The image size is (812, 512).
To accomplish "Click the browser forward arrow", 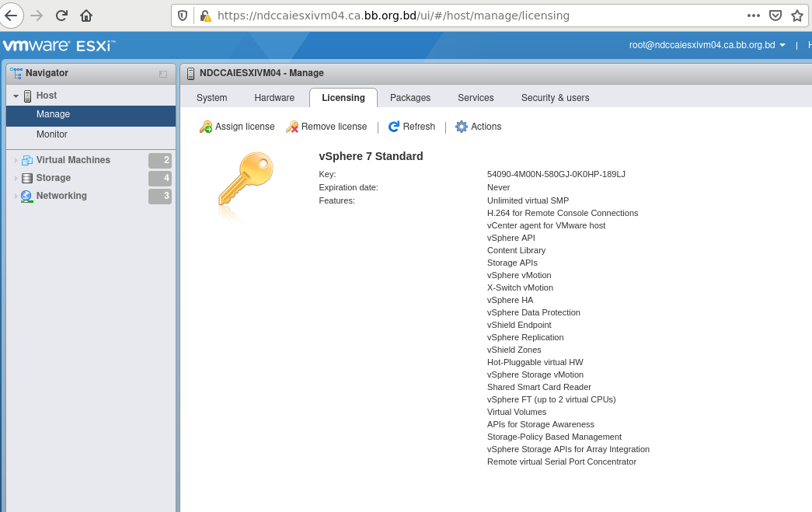I will tap(37, 16).
